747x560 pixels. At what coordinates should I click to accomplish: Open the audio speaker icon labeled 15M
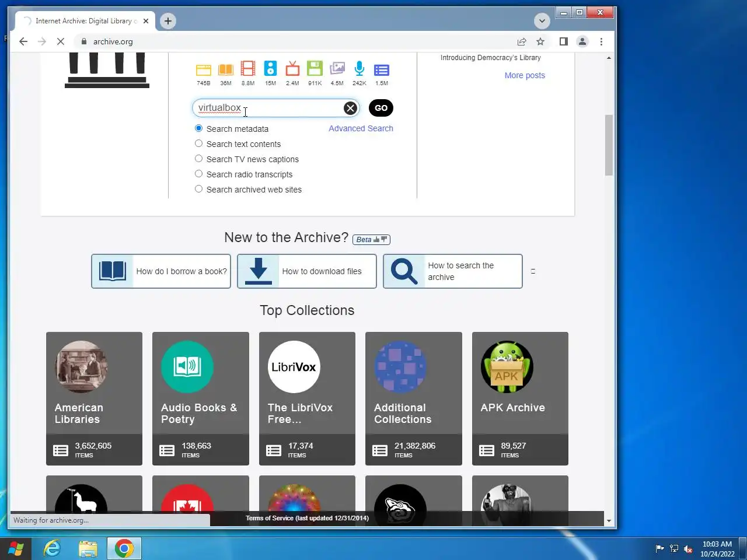tap(270, 69)
